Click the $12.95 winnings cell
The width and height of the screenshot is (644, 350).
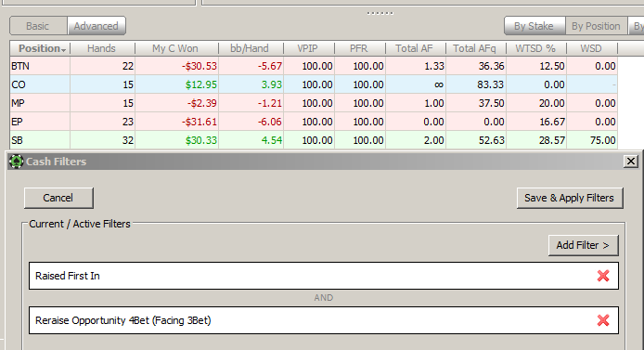pyautogui.click(x=177, y=84)
